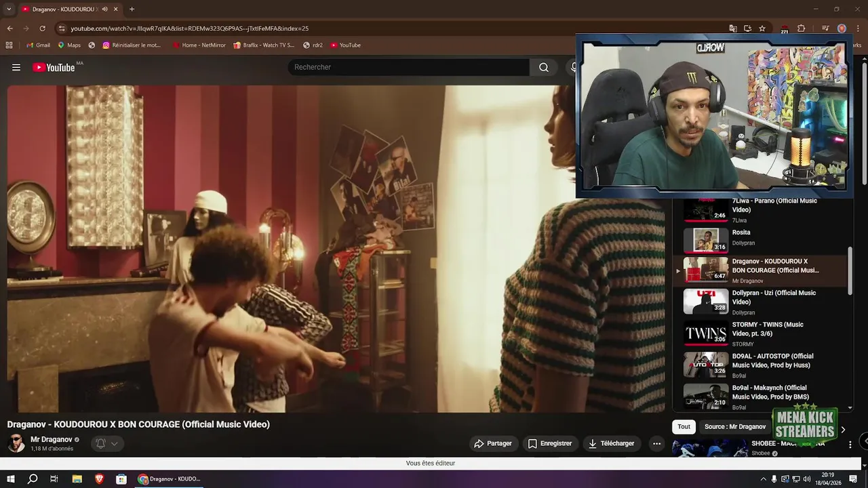Click the playing music video
The height and width of the screenshot is (488, 868).
click(336, 248)
